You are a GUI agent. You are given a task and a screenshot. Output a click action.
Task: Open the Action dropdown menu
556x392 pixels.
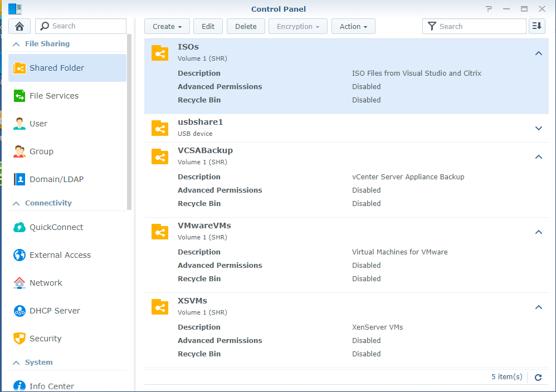click(353, 26)
